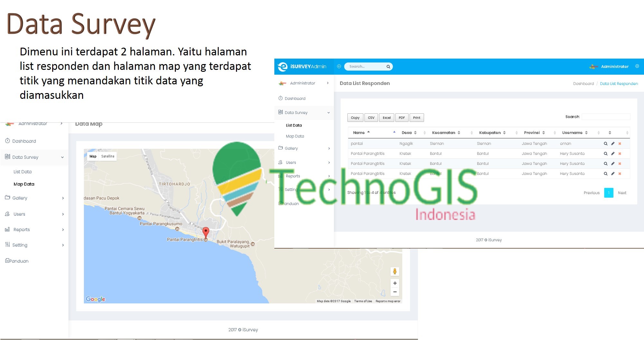The width and height of the screenshot is (644, 340).
Task: Edit the last Pantai Parangtritis row
Action: (613, 174)
